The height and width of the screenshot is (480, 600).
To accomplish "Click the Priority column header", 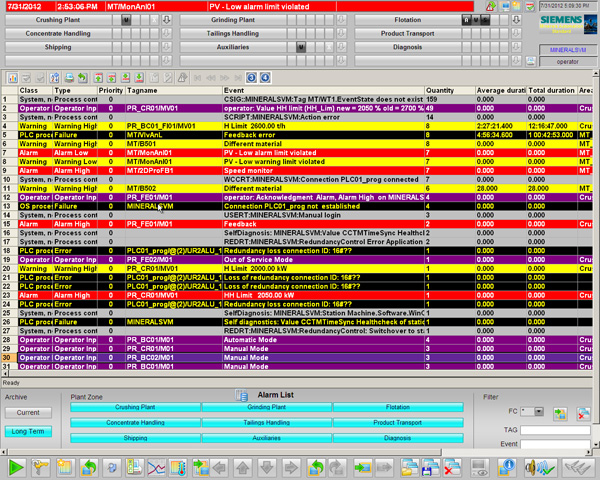I will (110, 90).
